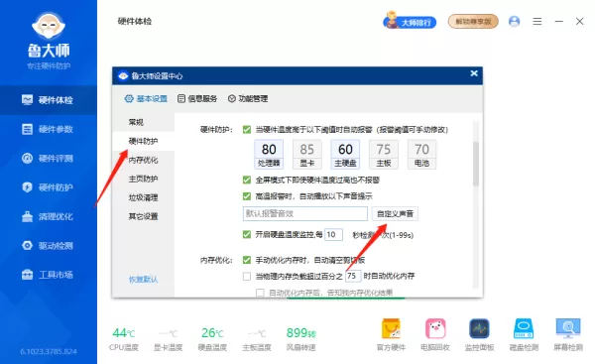Viewport: 595px width, 364px height.
Task: Click the 自定义声音 button
Action: point(395,213)
